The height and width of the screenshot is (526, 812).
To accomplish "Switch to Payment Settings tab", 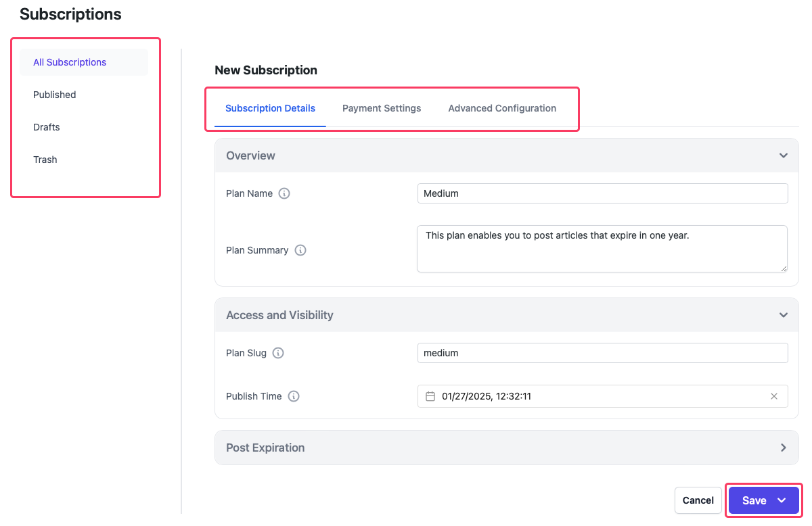I will (382, 108).
